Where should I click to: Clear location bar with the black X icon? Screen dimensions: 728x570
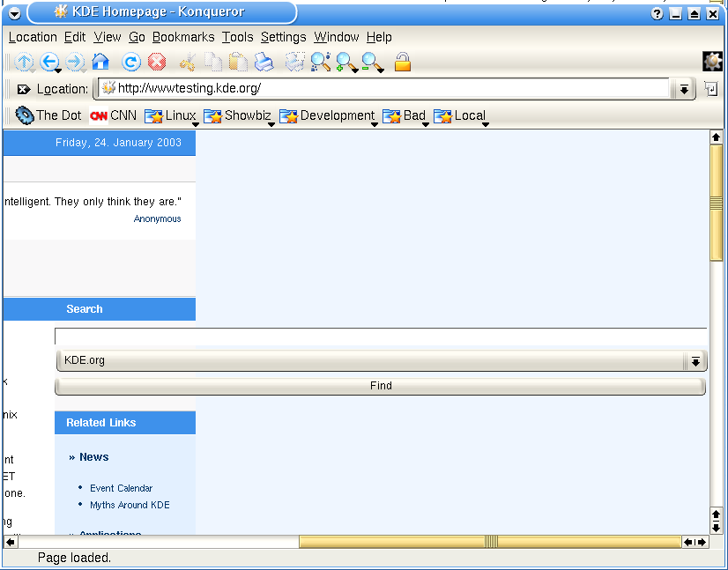(x=24, y=89)
